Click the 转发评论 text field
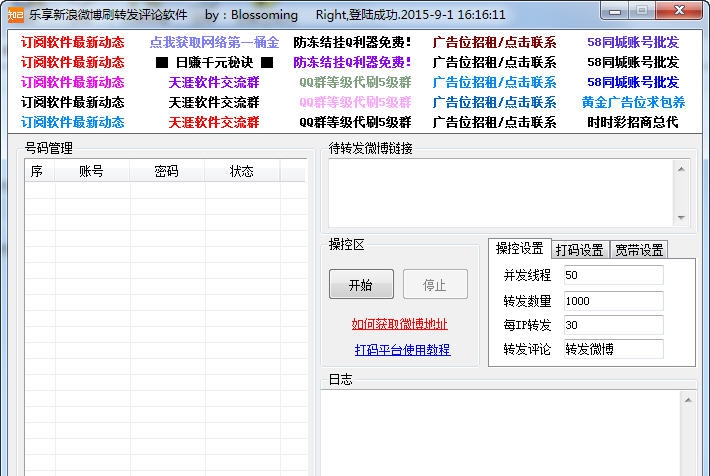Viewport: 710px width, 476px height. click(x=612, y=350)
